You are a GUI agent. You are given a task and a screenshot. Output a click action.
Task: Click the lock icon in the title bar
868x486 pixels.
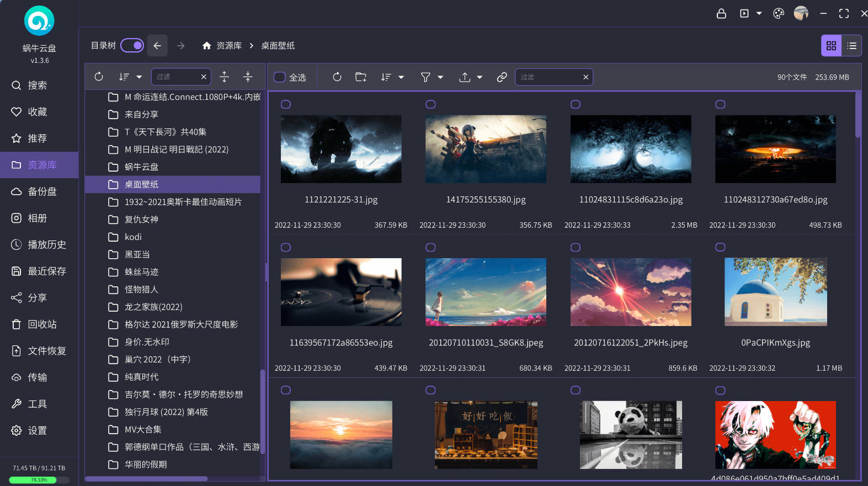click(721, 14)
